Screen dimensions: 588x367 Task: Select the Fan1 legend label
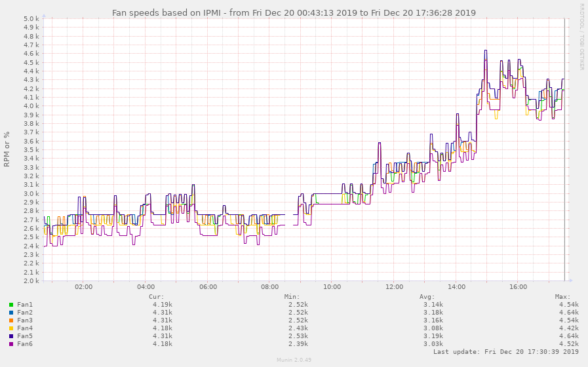[25, 305]
